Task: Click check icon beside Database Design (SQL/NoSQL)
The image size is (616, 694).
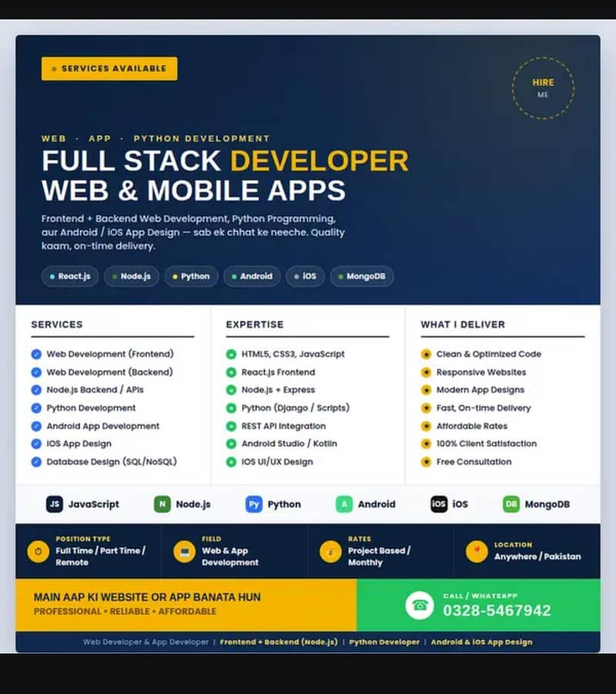Action: click(x=36, y=462)
